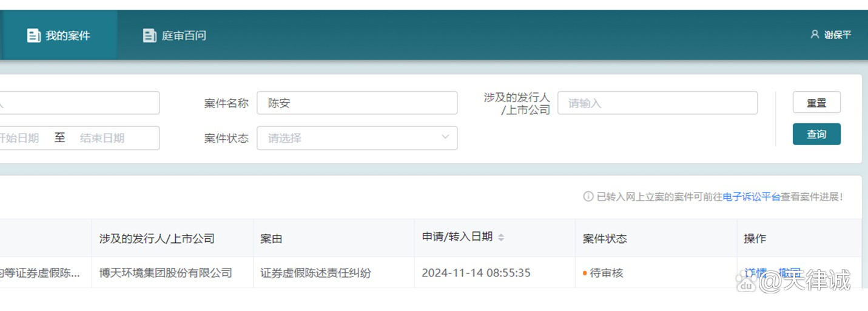Click the 案件名称 input containing 陈安
Screen dimensions: 868x311
(357, 103)
